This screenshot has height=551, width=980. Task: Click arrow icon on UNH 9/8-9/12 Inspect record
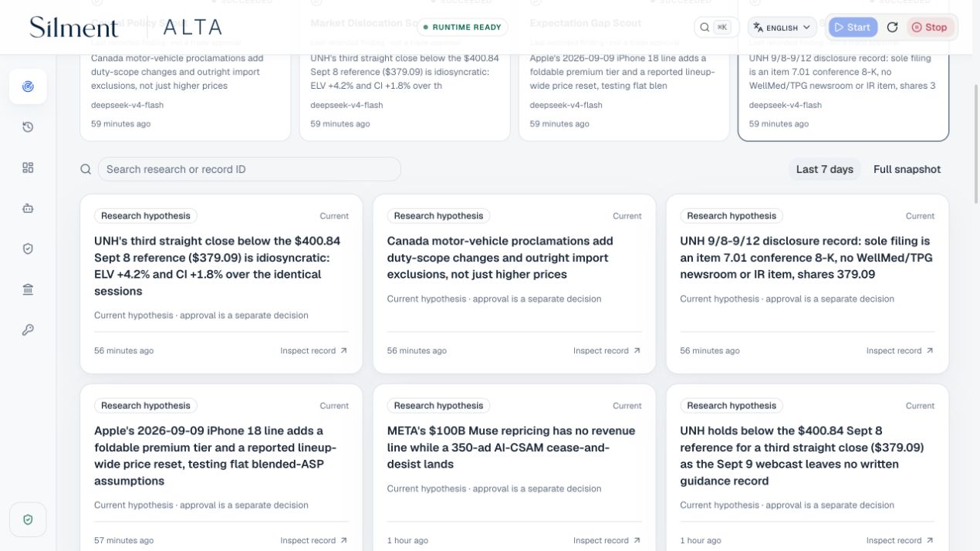pyautogui.click(x=930, y=350)
